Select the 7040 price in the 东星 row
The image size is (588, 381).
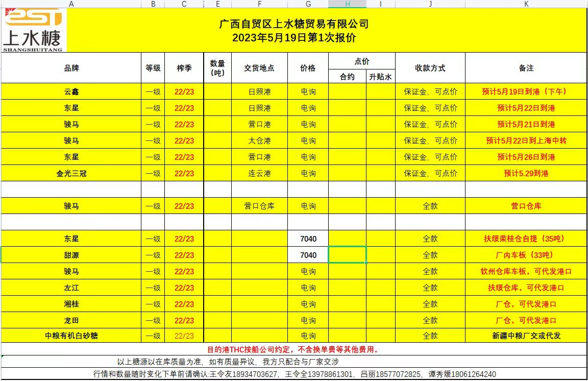pos(308,239)
